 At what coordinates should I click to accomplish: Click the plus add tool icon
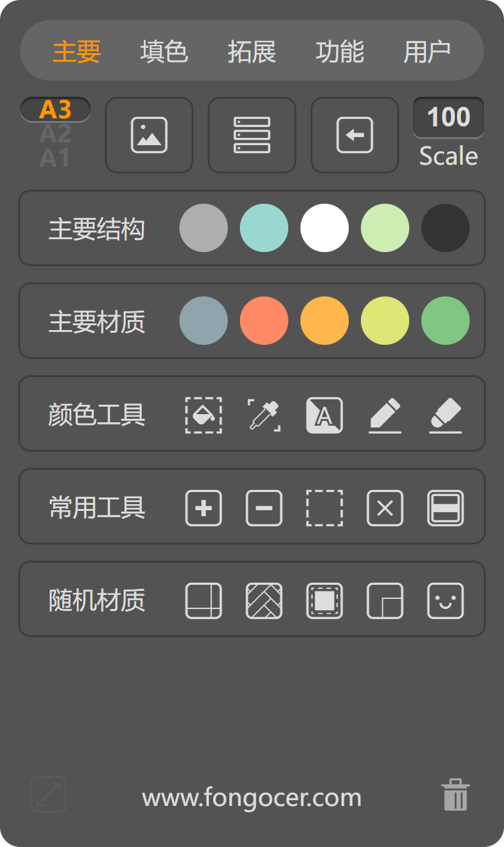pyautogui.click(x=204, y=508)
